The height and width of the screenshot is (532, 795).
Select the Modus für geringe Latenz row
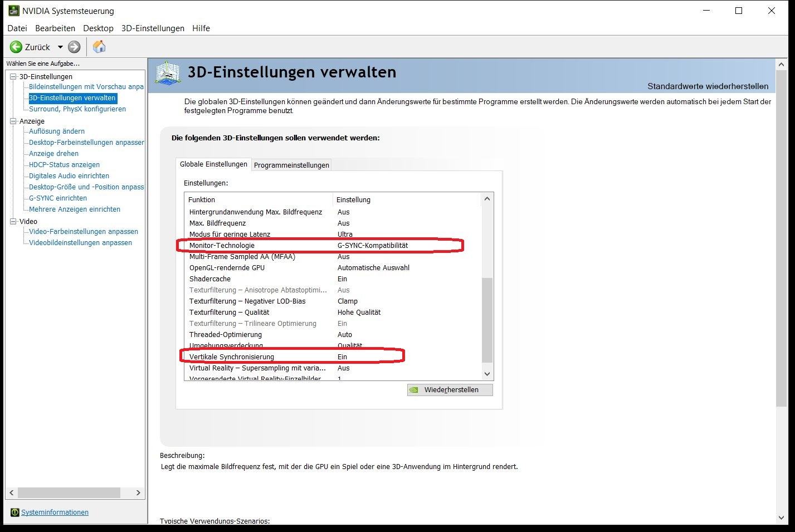[x=333, y=235]
